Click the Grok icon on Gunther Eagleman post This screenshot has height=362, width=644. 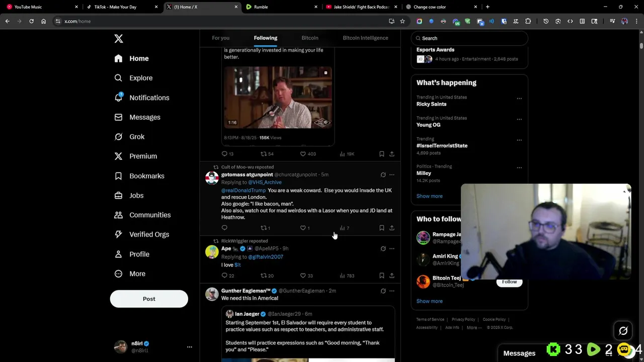383,291
